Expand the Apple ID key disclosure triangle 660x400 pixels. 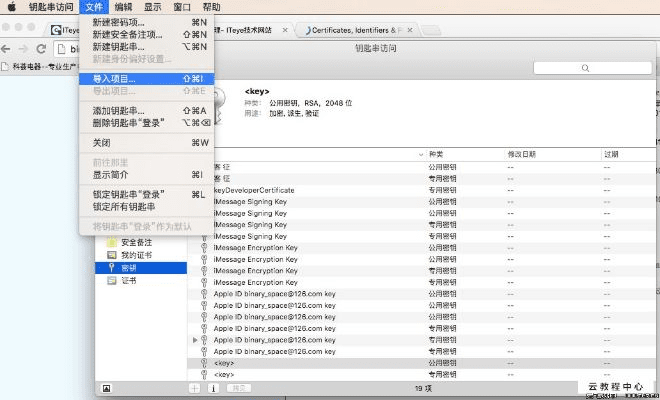[x=195, y=340]
